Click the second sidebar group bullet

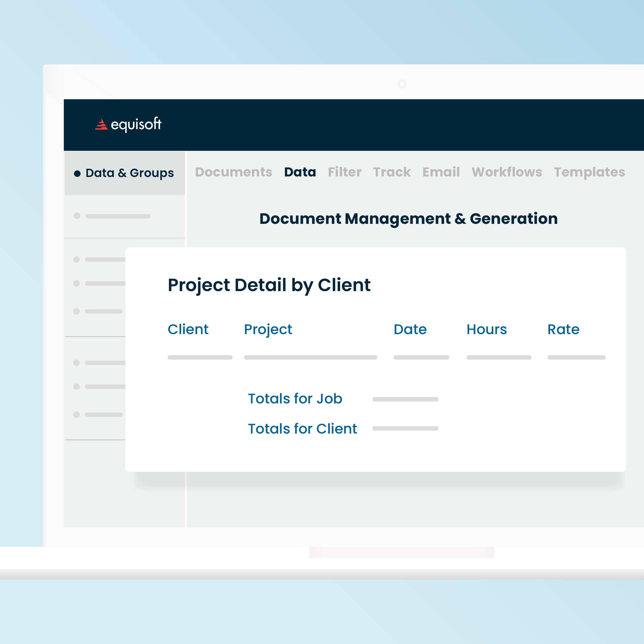(x=77, y=260)
